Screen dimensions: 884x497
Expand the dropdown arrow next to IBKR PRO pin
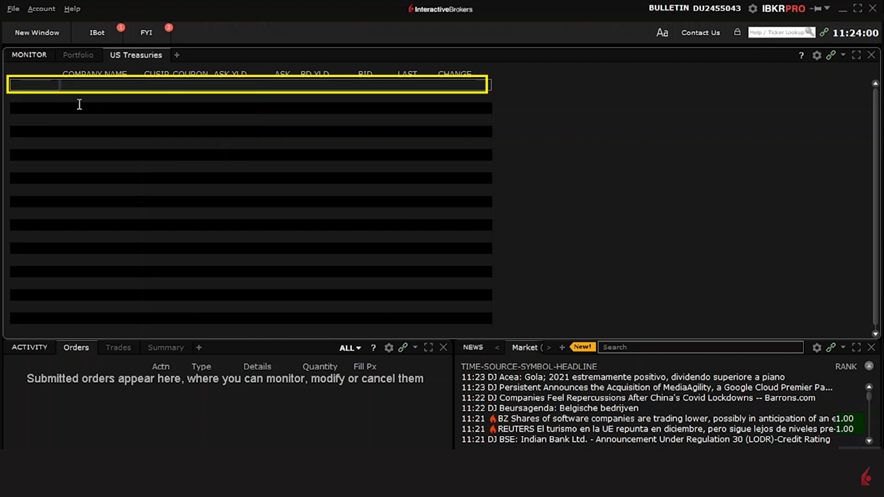tap(827, 9)
